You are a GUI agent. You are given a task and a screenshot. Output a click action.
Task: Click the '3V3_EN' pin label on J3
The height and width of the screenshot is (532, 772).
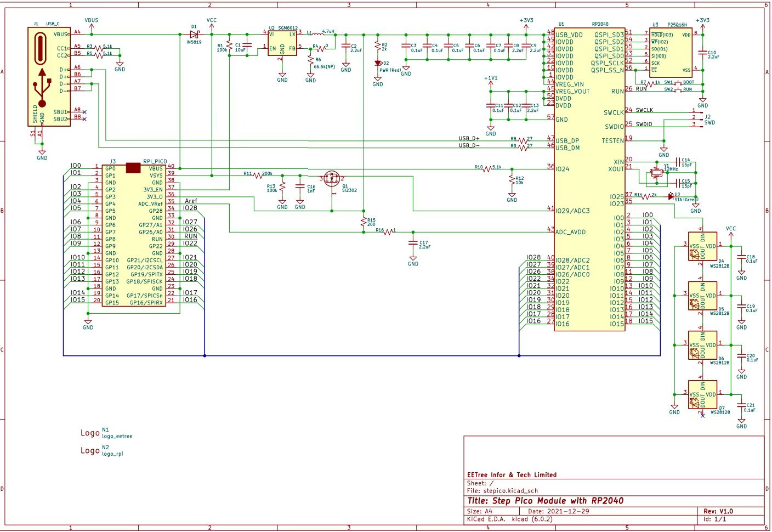pyautogui.click(x=153, y=190)
